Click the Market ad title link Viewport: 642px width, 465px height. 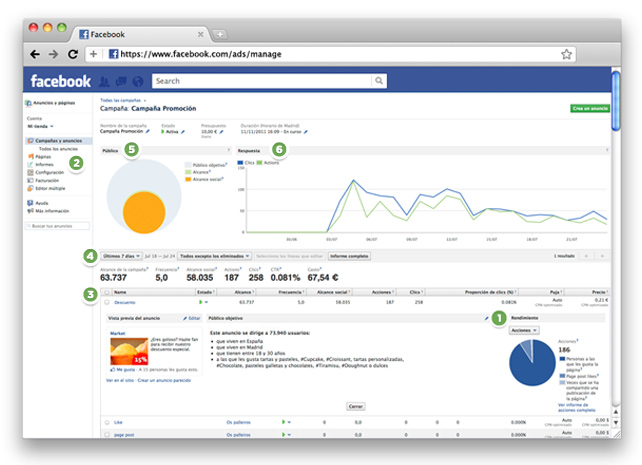coord(118,333)
